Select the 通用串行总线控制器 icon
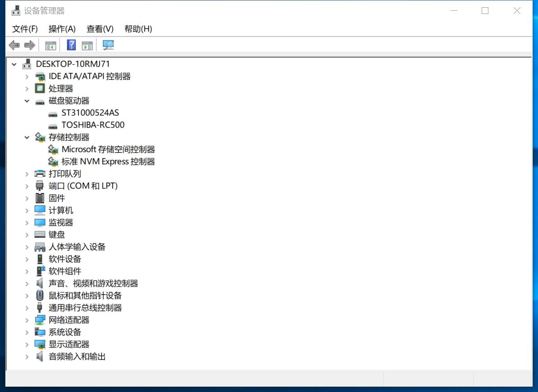Viewport: 538px width, 392px height. (x=40, y=308)
